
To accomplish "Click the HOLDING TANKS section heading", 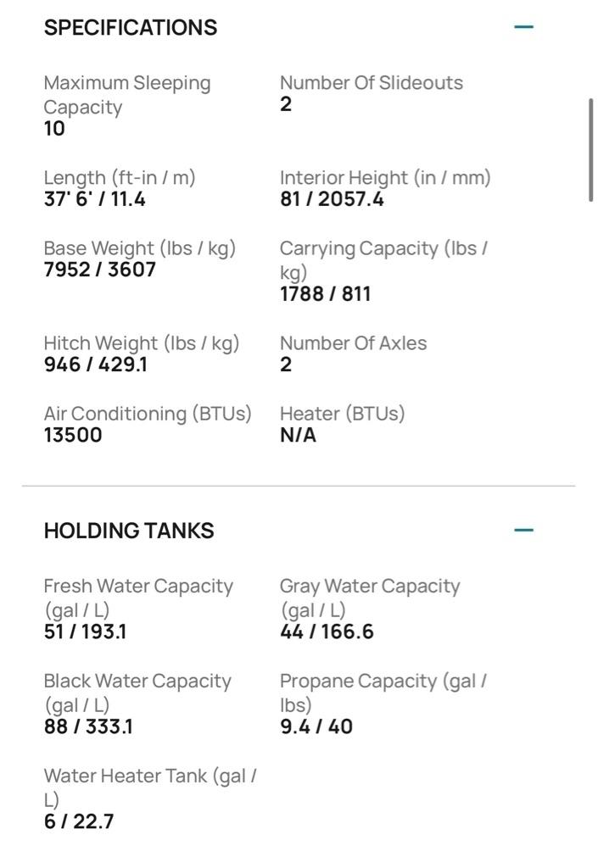I will coord(129,531).
